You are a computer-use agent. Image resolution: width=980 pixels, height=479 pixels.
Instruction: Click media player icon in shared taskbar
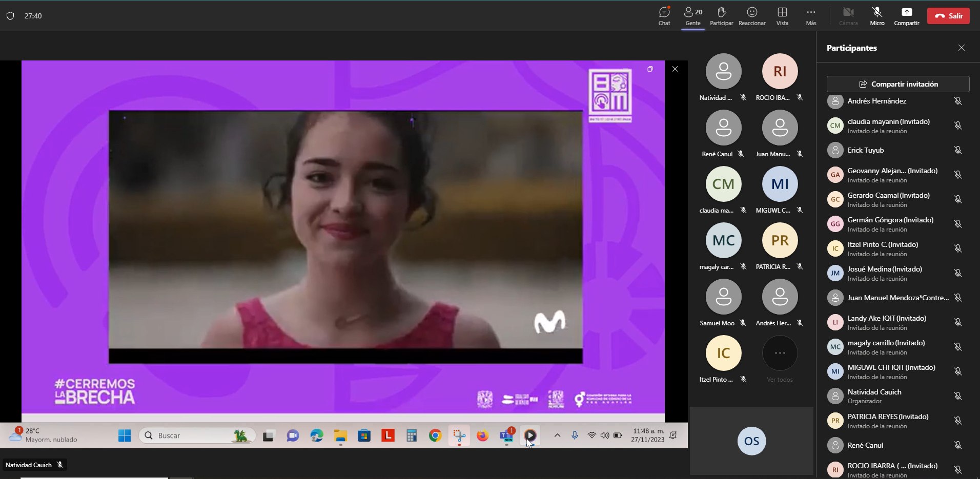[x=530, y=435]
